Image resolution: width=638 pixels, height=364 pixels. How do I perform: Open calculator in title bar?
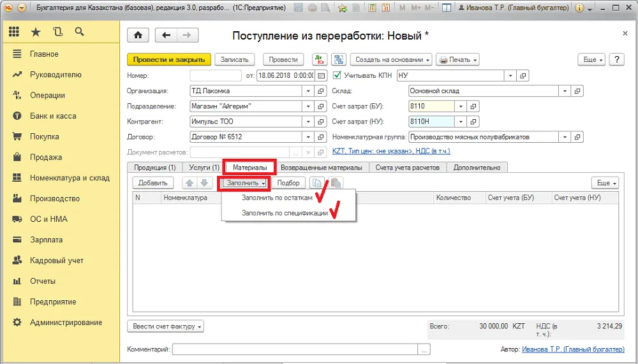(x=372, y=7)
